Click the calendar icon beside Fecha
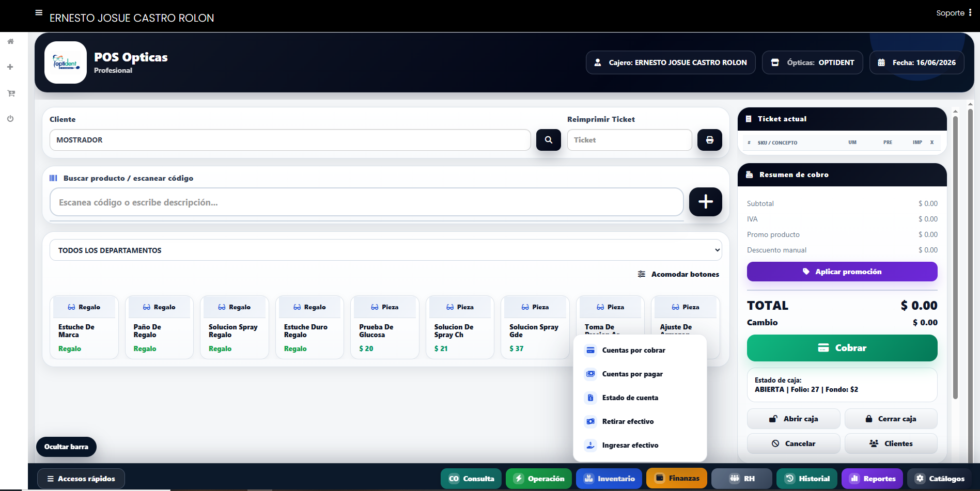 (882, 62)
